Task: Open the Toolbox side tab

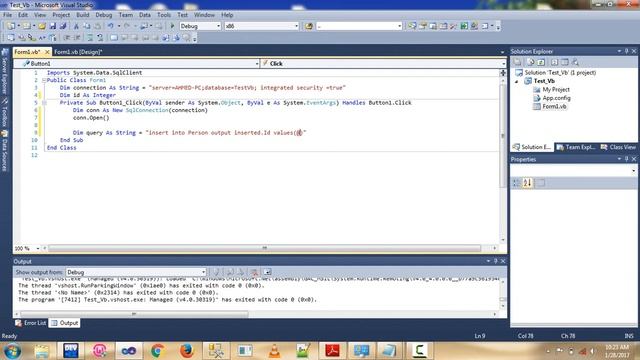Action: coord(4,112)
